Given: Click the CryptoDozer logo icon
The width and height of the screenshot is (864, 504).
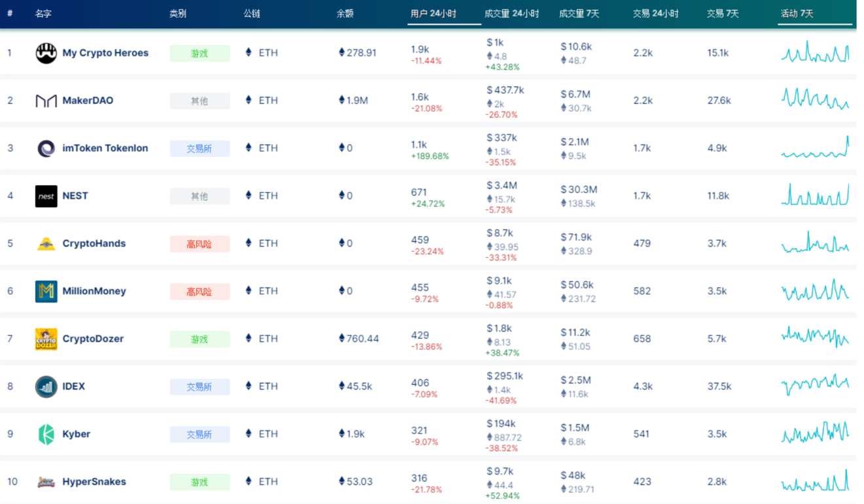Looking at the screenshot, I should pos(46,339).
